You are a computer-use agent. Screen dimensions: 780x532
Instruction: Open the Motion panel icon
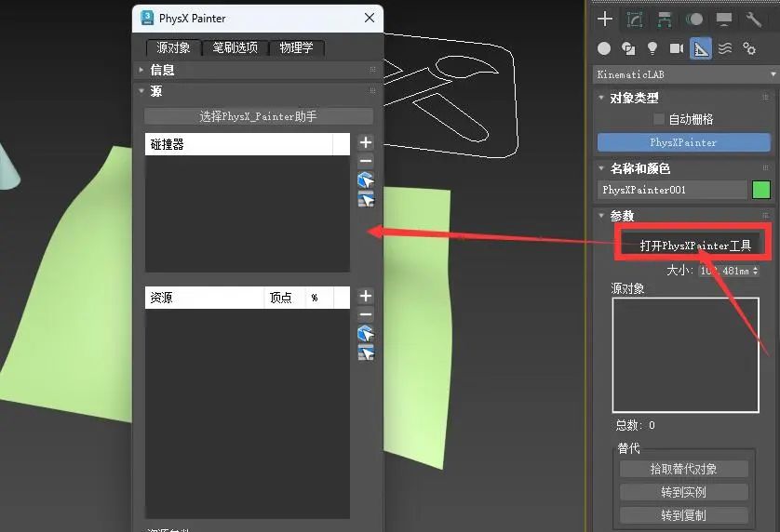tap(694, 20)
